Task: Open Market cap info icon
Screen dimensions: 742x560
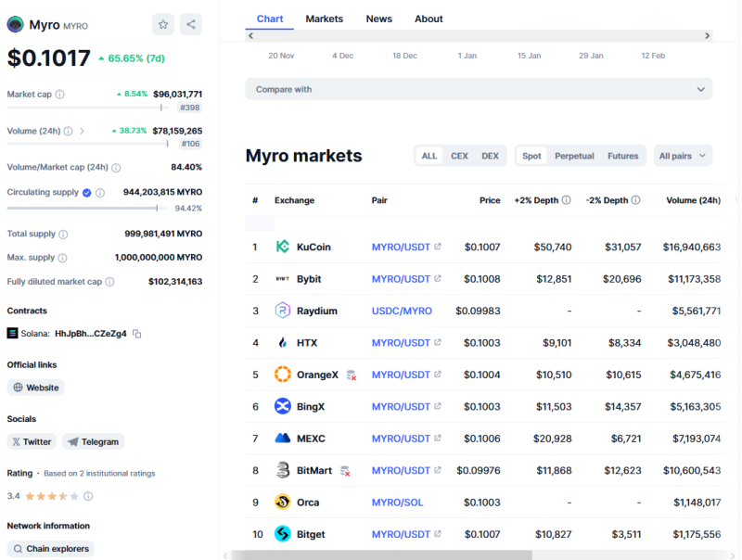Action: (59, 95)
